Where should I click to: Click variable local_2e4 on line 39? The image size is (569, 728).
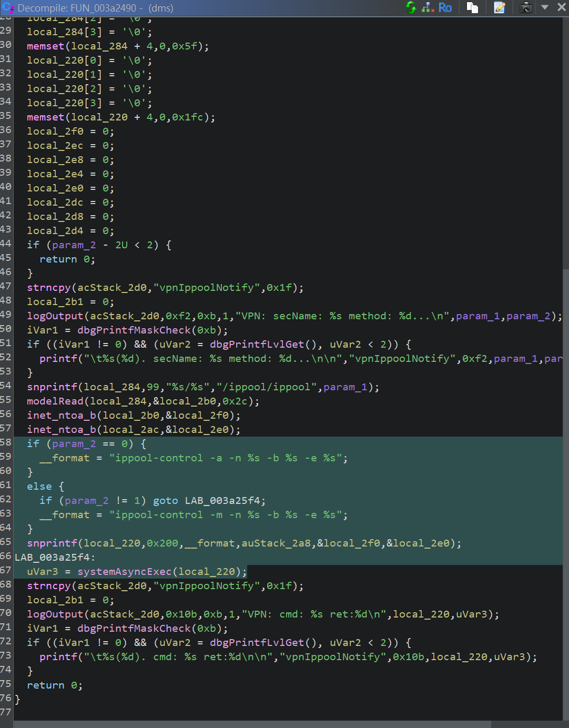(x=55, y=174)
